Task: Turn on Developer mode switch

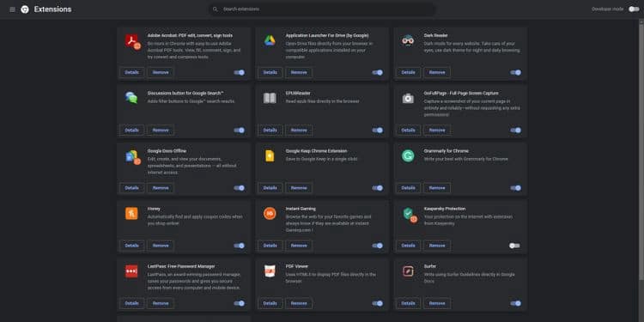Action: pyautogui.click(x=634, y=9)
